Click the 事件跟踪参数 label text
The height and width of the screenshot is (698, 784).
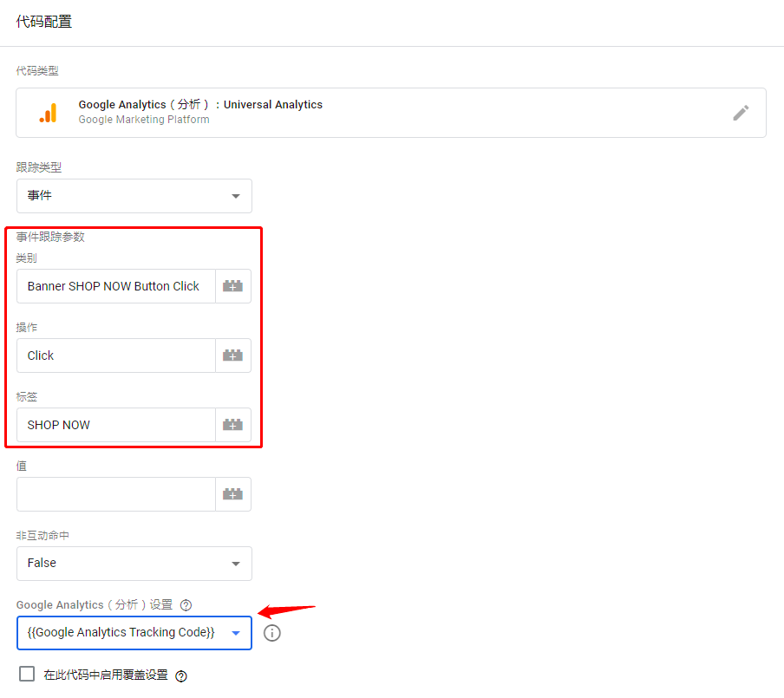50,237
